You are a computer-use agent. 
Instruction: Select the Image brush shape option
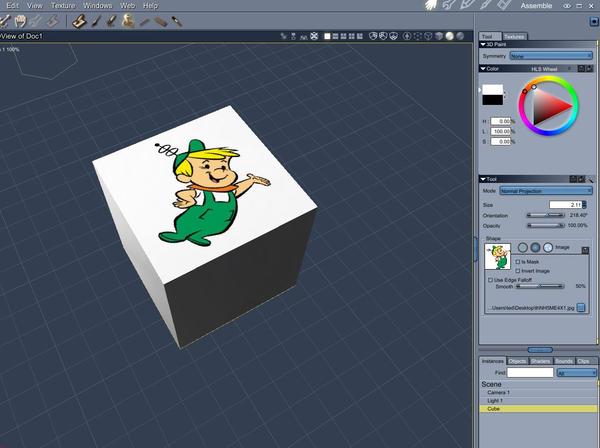[x=548, y=248]
